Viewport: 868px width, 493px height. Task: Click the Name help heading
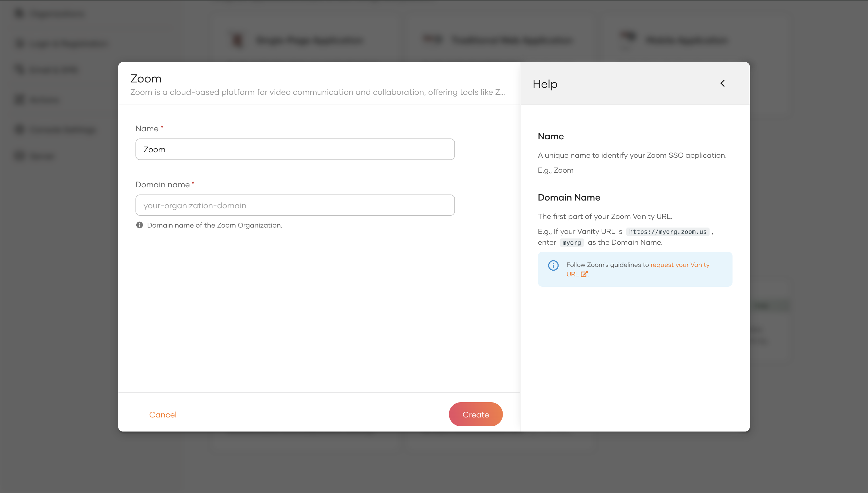551,136
